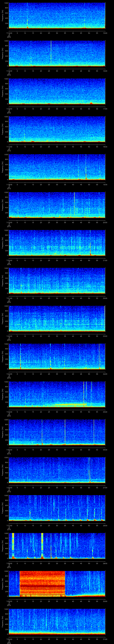Click the 15:00 end time label
The image size is (114, 644).
[x=105, y=33]
